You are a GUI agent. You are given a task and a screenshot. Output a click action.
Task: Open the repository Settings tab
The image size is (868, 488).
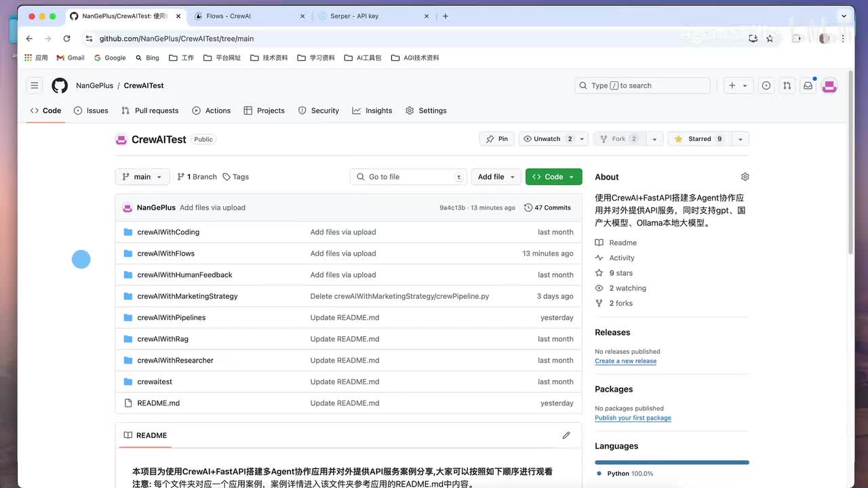(426, 110)
